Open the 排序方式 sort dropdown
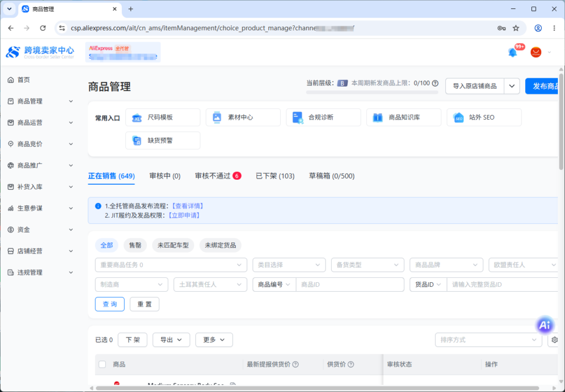This screenshot has width=565, height=392. click(489, 340)
